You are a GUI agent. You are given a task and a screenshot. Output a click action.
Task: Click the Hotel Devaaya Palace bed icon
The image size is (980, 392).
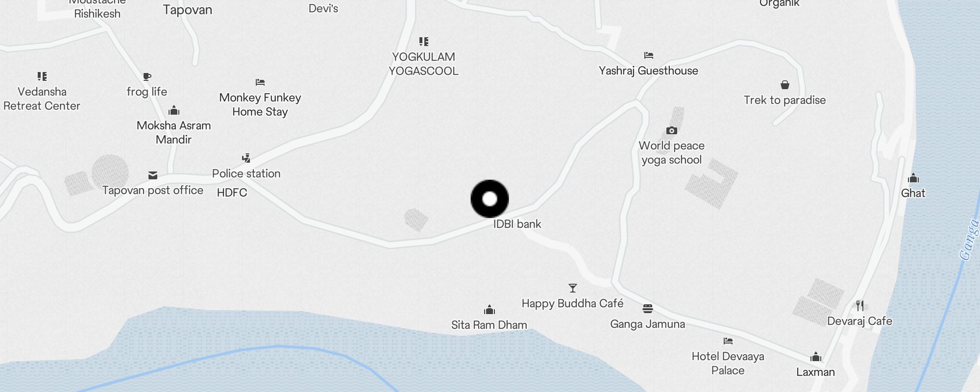(728, 341)
